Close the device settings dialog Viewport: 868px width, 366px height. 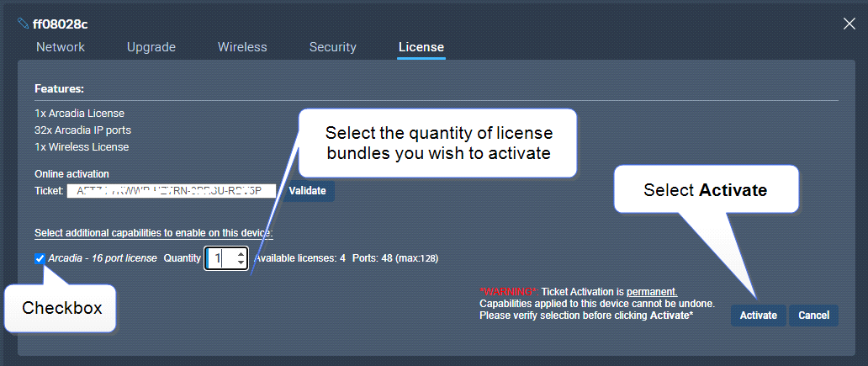(x=849, y=24)
